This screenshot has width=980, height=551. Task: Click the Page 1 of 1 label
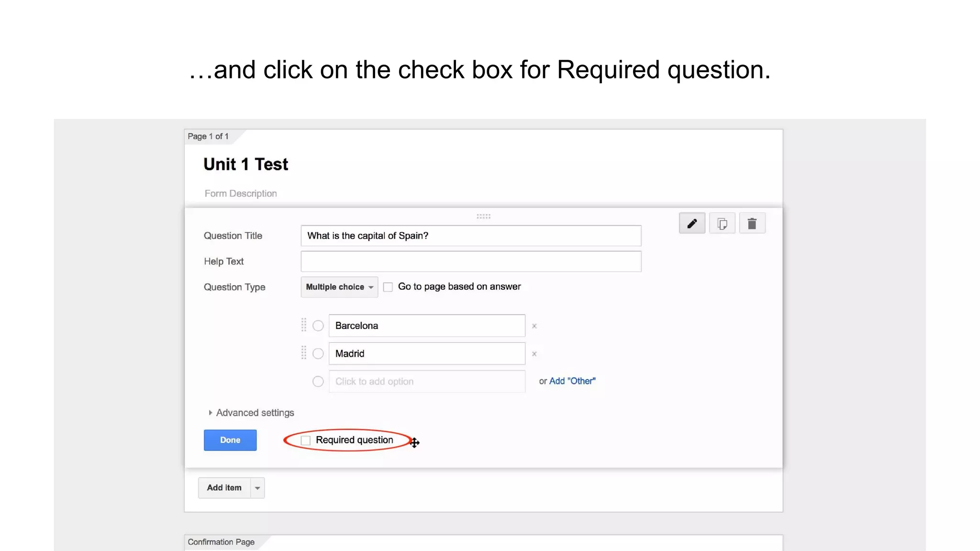tap(208, 136)
